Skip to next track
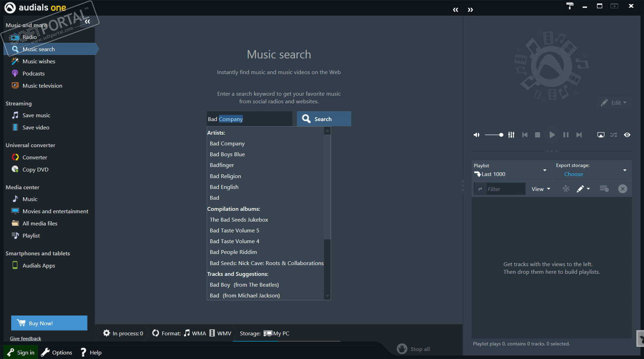 (x=579, y=135)
